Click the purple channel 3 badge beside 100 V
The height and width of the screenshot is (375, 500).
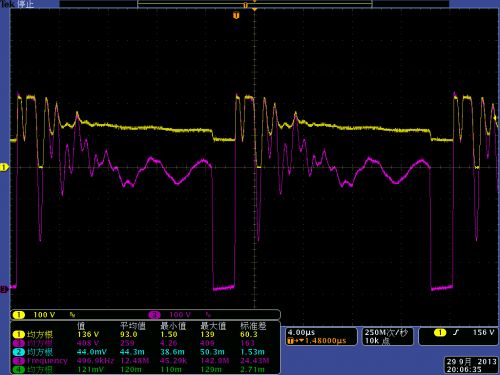(x=154, y=315)
